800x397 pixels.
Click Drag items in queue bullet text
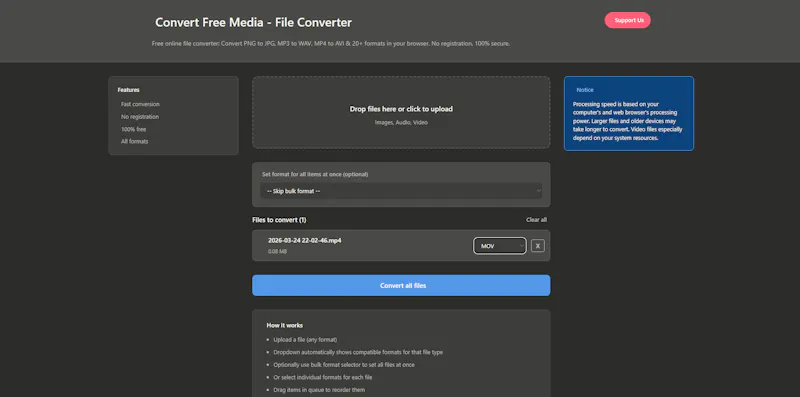coord(319,390)
